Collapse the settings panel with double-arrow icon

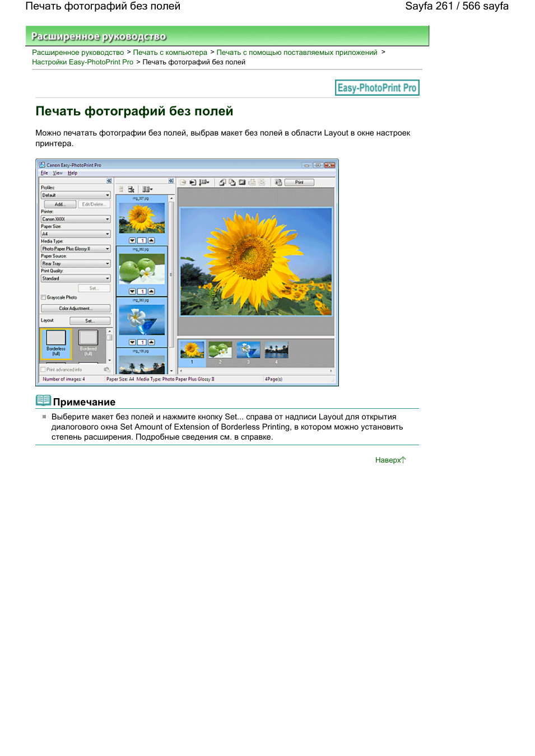[x=109, y=181]
